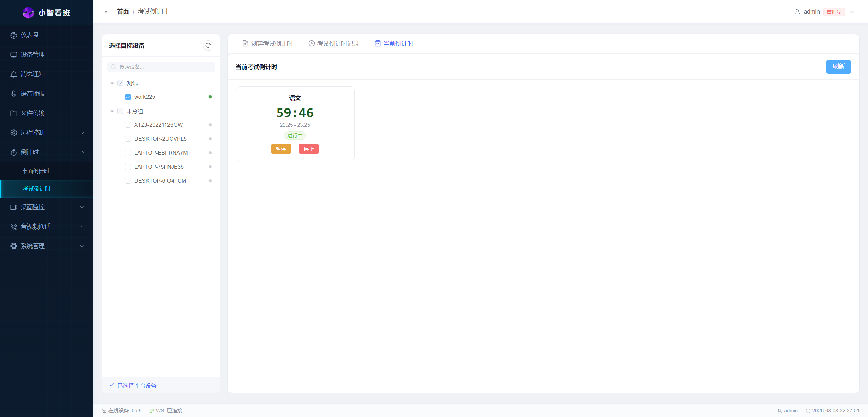This screenshot has height=417, width=868.
Task: Click the 设备管理 monitor icon
Action: point(14,55)
